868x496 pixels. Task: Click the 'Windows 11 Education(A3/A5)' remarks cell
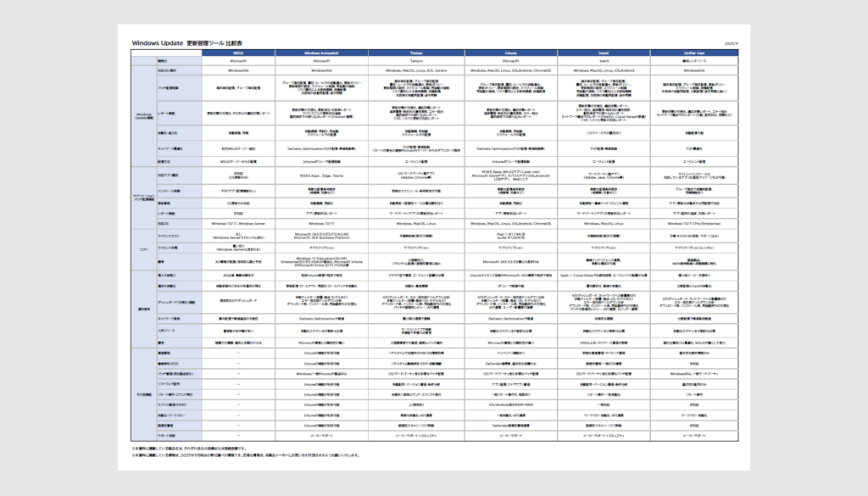[321, 262]
